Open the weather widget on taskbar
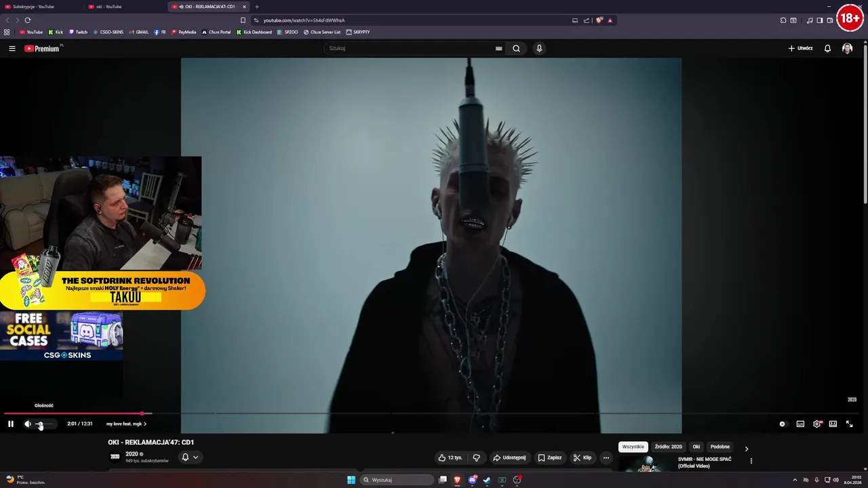 tap(26, 480)
